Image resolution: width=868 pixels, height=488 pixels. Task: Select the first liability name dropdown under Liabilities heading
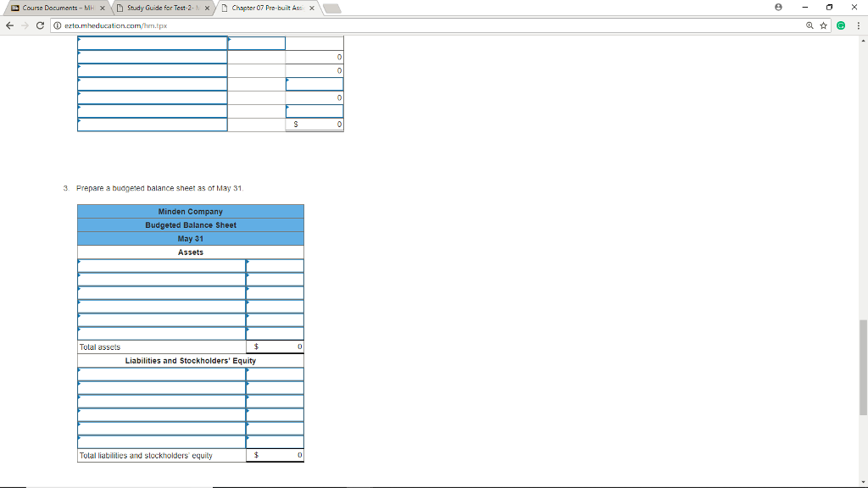[162, 374]
